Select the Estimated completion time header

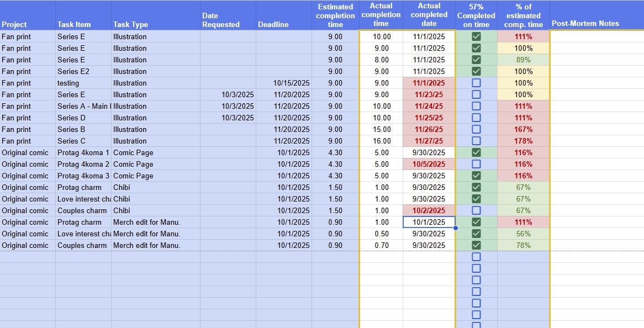(336, 15)
